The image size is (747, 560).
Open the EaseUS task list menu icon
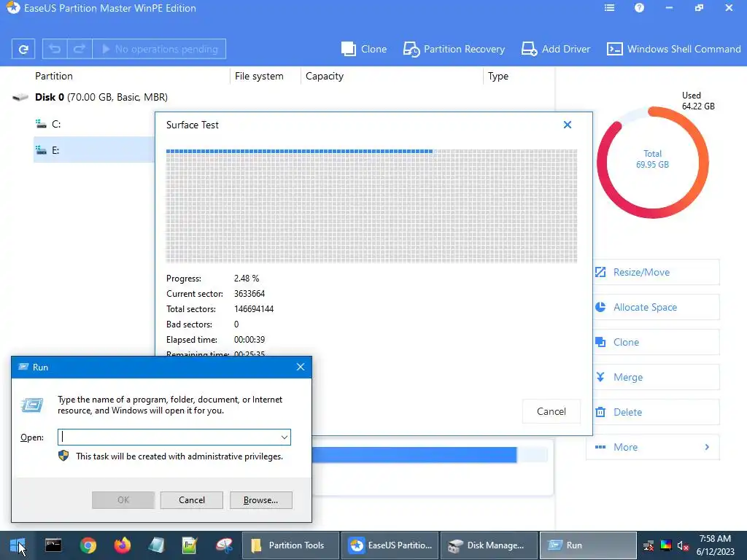click(609, 8)
